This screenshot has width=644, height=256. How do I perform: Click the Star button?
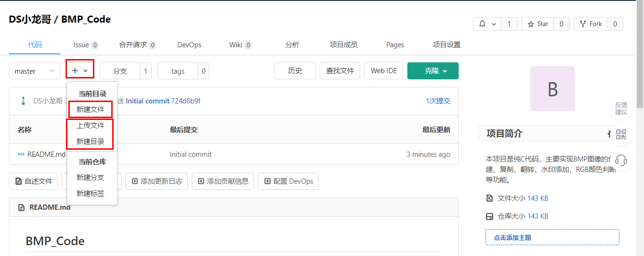(538, 24)
